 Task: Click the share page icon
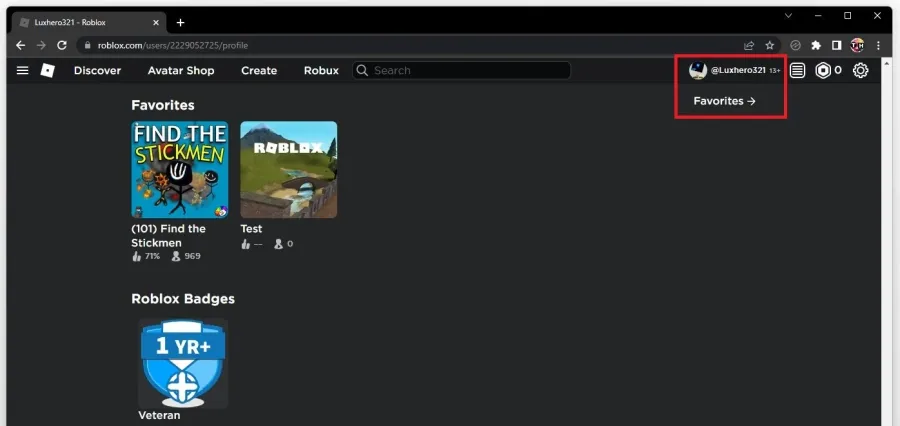coord(749,45)
